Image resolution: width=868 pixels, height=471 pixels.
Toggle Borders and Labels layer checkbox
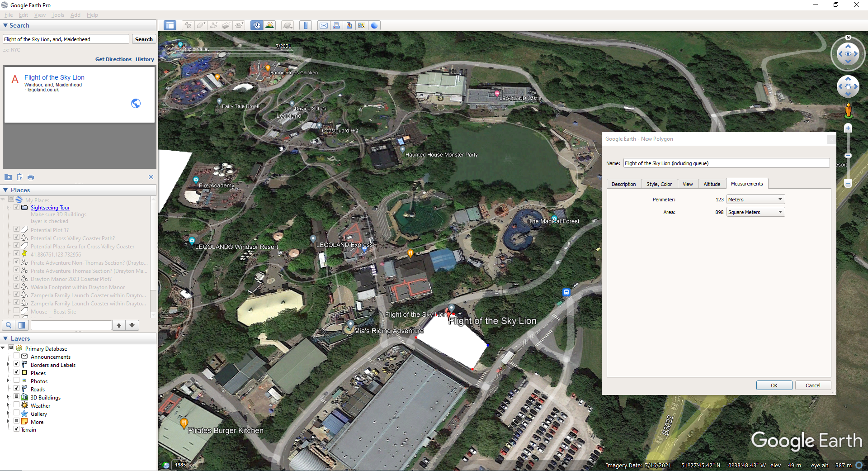click(x=17, y=364)
